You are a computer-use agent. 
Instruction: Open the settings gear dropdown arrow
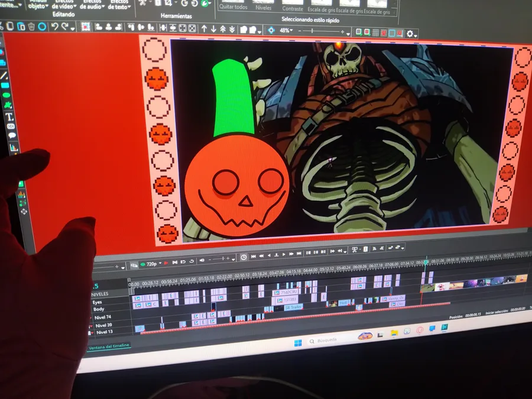pos(416,35)
